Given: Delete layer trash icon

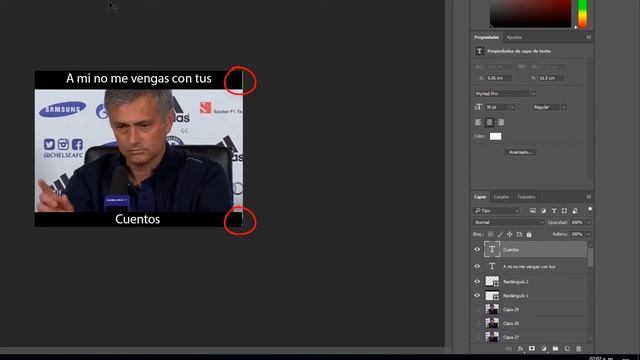Looking at the screenshot, I should pyautogui.click(x=578, y=349).
